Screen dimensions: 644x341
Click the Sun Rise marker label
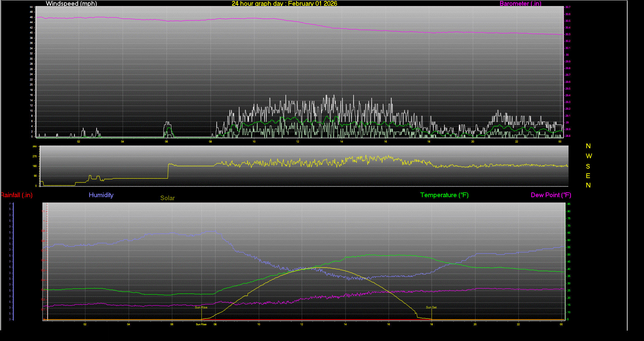click(x=201, y=307)
